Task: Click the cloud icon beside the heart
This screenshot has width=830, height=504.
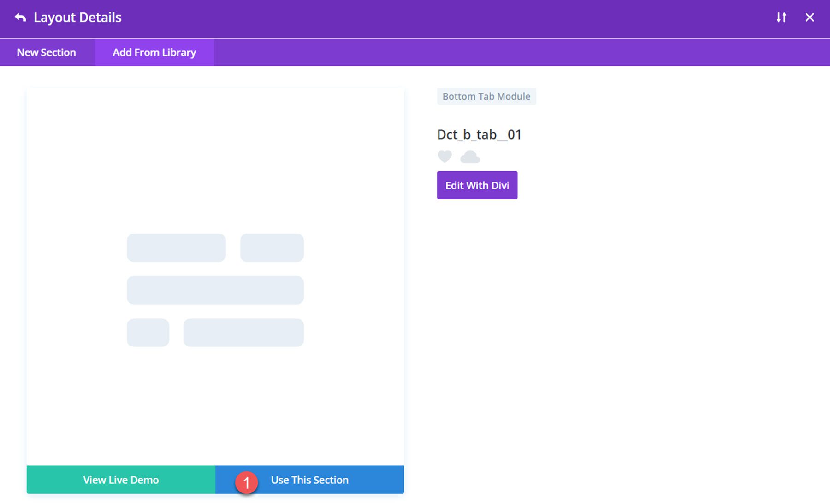Action: [x=469, y=157]
